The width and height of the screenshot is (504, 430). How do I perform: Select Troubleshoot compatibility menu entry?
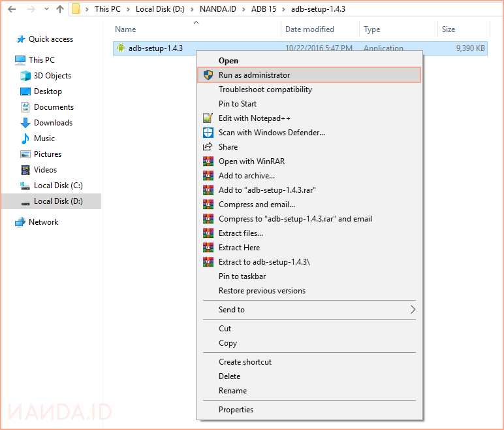[265, 90]
